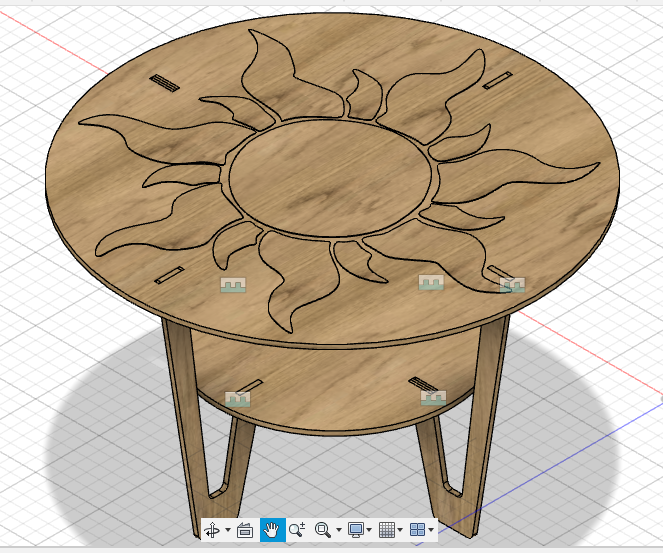Select the middle joint glyph on tabletop
663x553 pixels.
pos(431,283)
